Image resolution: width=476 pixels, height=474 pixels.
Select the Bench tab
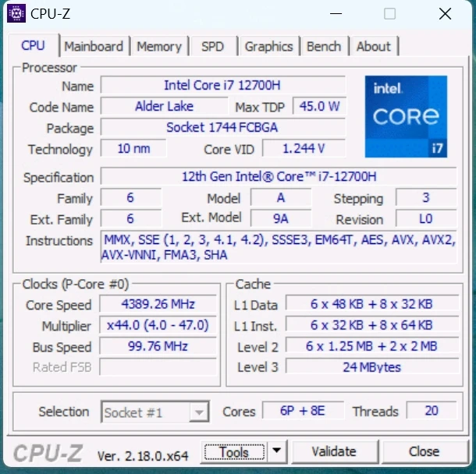(x=323, y=46)
